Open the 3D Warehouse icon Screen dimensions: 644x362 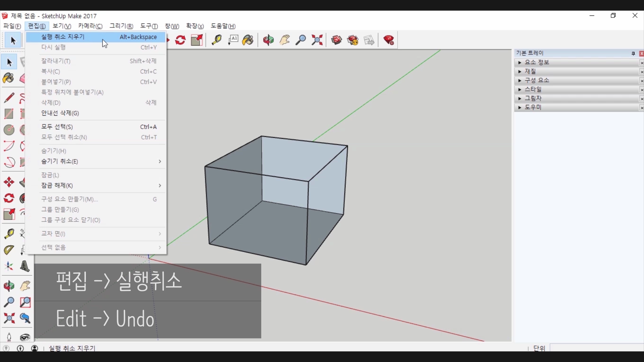tap(336, 40)
